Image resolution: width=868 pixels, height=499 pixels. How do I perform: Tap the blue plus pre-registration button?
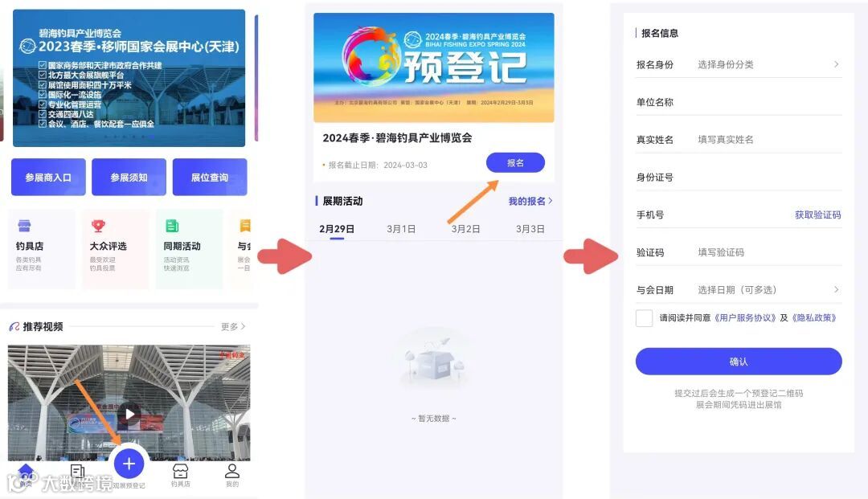point(129,463)
